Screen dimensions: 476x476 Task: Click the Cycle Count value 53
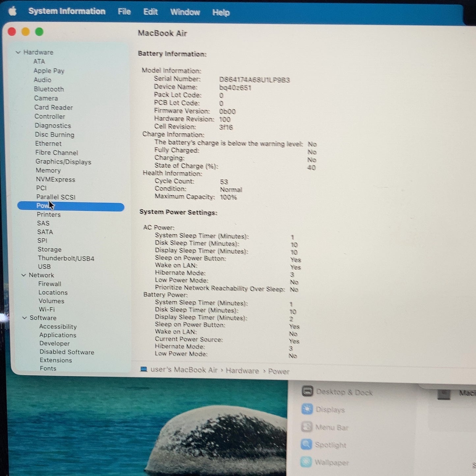tap(224, 182)
